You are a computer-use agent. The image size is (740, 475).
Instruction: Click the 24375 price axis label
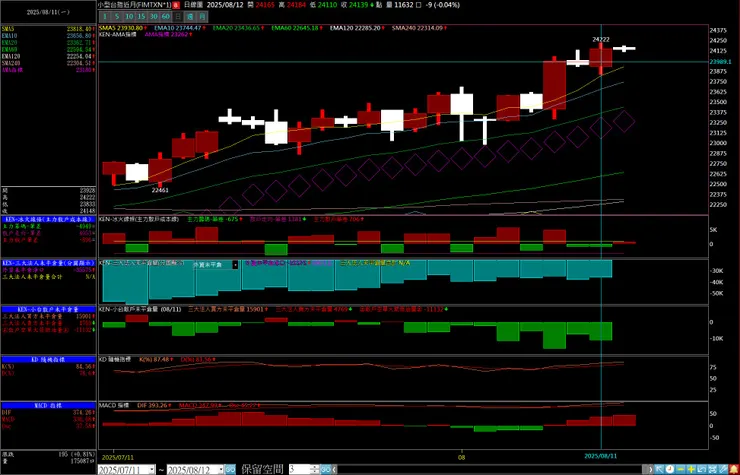click(718, 30)
